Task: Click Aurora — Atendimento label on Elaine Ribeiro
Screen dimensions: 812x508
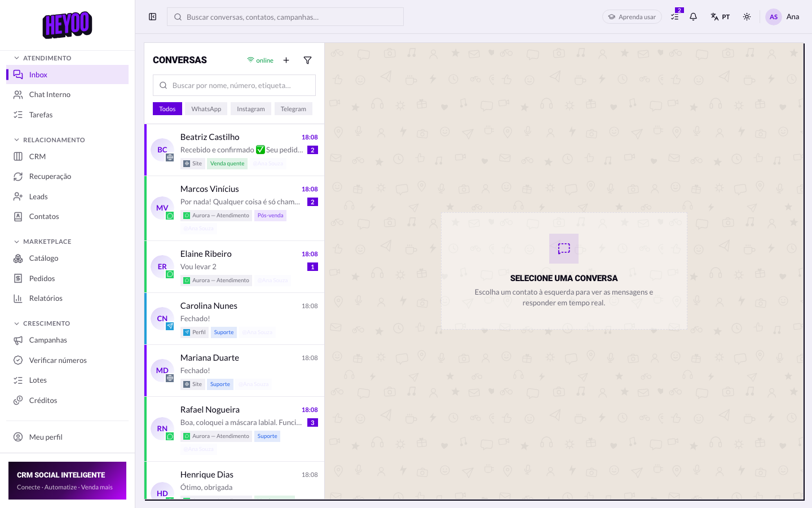Action: click(x=216, y=281)
